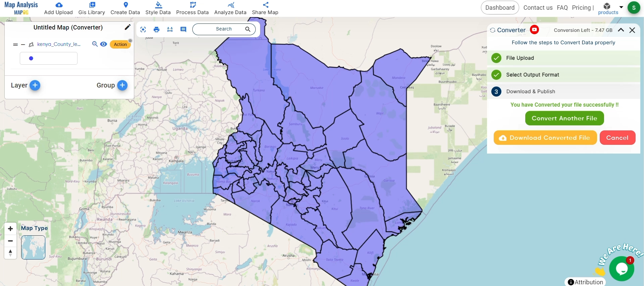Reset map north with compass control
This screenshot has height=286, width=644.
(10, 252)
